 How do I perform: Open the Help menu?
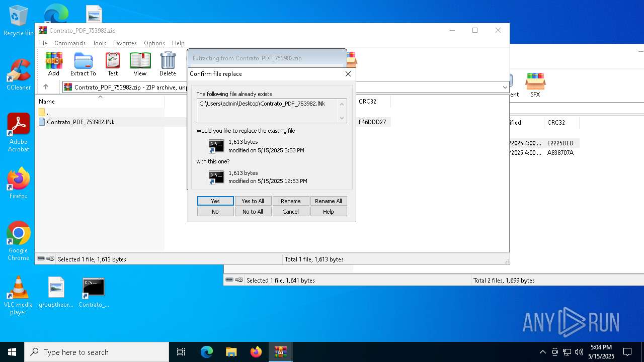[178, 43]
